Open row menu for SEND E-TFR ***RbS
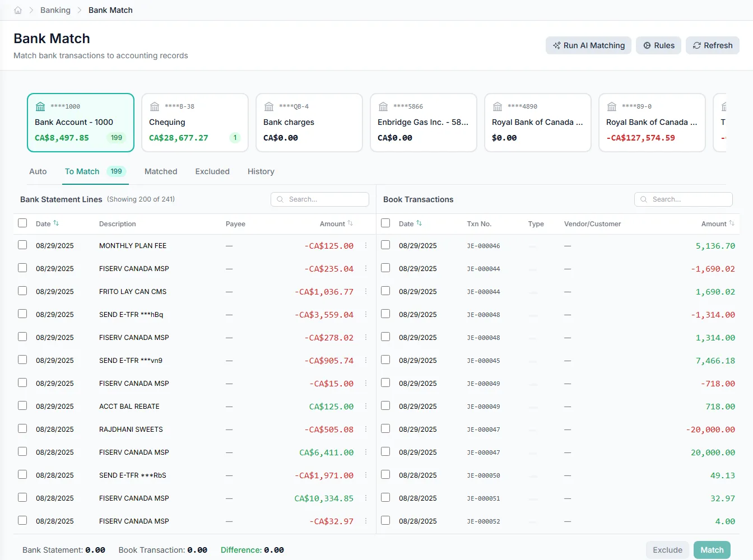The image size is (753, 560). point(366,475)
